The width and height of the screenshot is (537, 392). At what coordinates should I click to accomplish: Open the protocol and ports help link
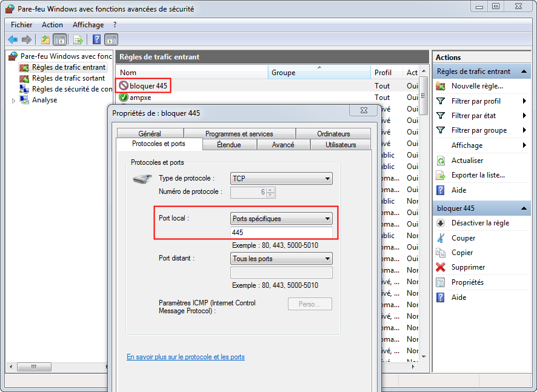[x=185, y=357]
